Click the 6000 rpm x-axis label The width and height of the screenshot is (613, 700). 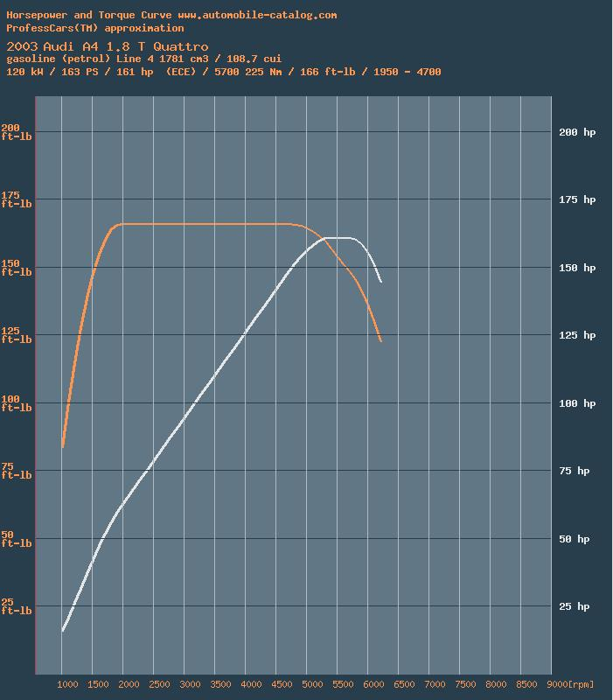point(374,685)
